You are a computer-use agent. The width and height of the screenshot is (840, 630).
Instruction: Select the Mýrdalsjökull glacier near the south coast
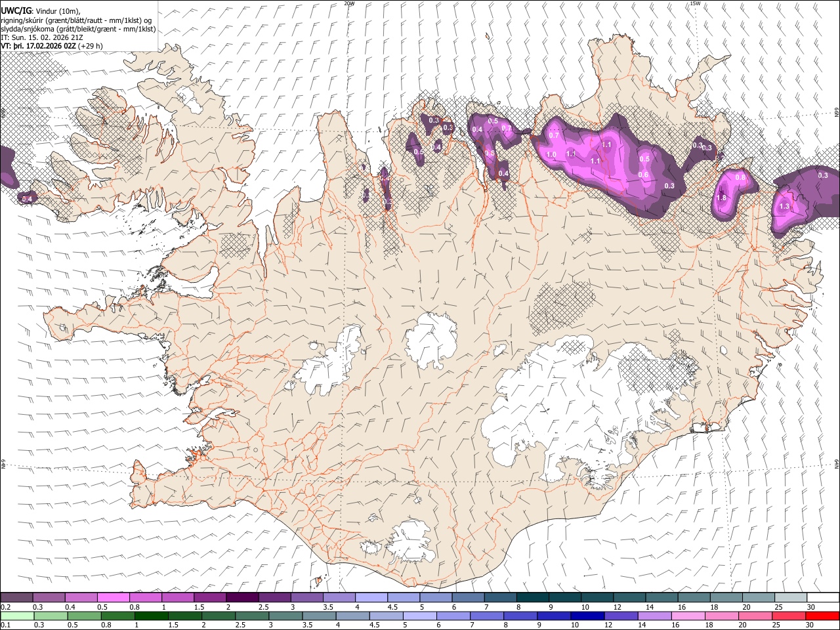pos(411,541)
